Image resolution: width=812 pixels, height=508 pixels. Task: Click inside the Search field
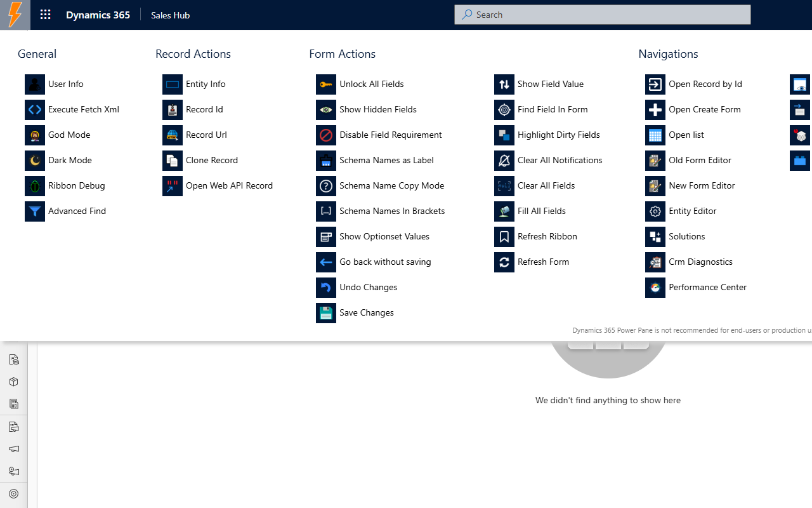(x=602, y=15)
